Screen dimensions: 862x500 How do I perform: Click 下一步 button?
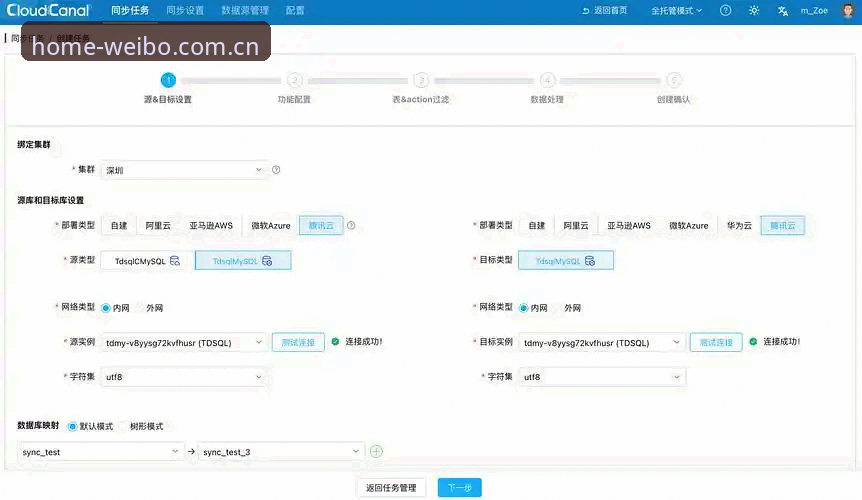[x=460, y=487]
